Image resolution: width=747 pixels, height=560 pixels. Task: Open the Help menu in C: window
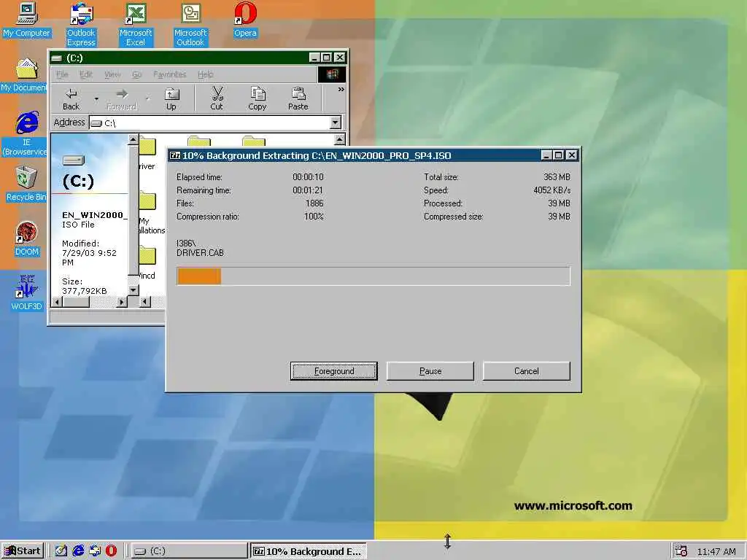click(205, 74)
